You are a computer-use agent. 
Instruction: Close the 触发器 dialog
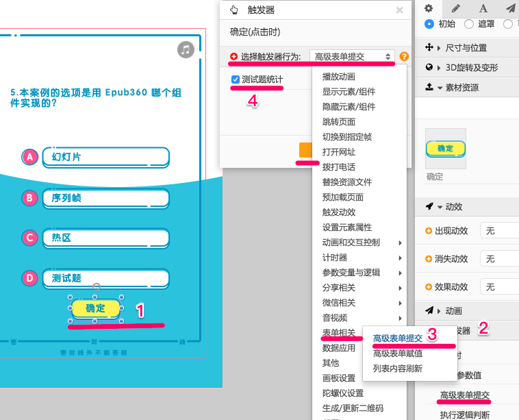pos(400,10)
